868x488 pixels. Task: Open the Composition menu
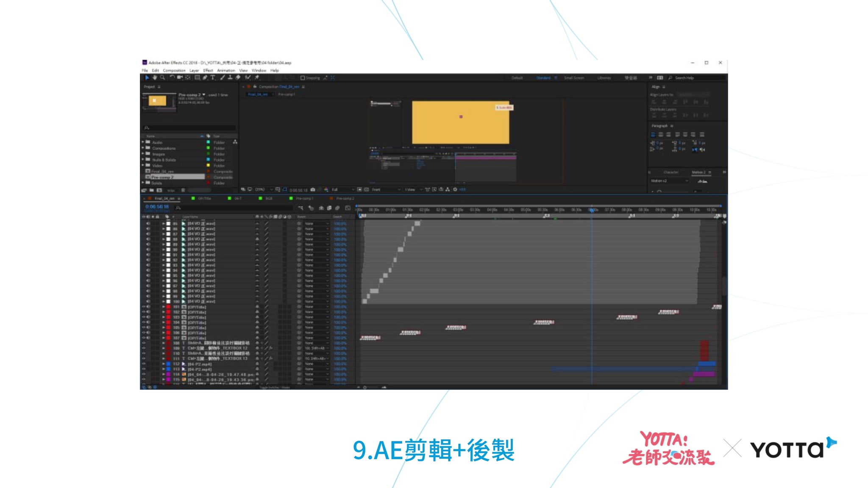point(174,71)
